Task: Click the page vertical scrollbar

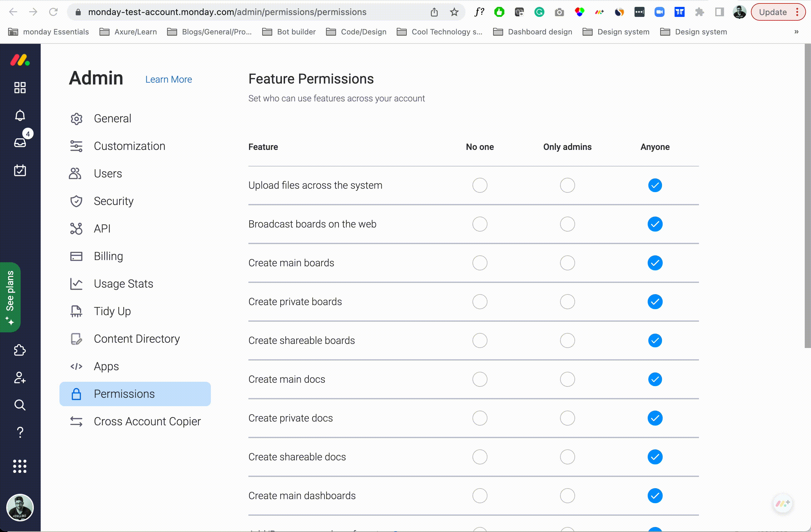Action: (808, 196)
